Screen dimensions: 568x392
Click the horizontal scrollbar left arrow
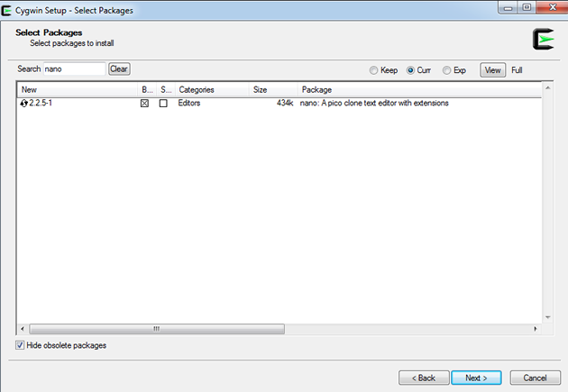click(23, 329)
